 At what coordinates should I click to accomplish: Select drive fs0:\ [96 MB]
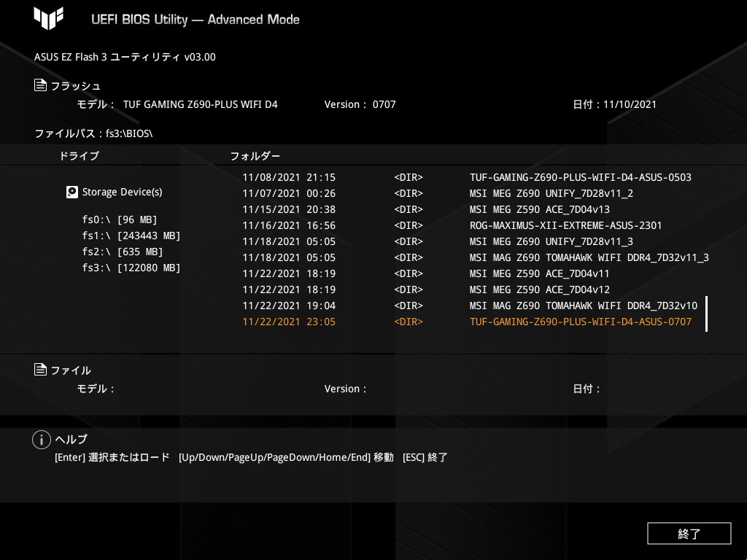tap(120, 219)
